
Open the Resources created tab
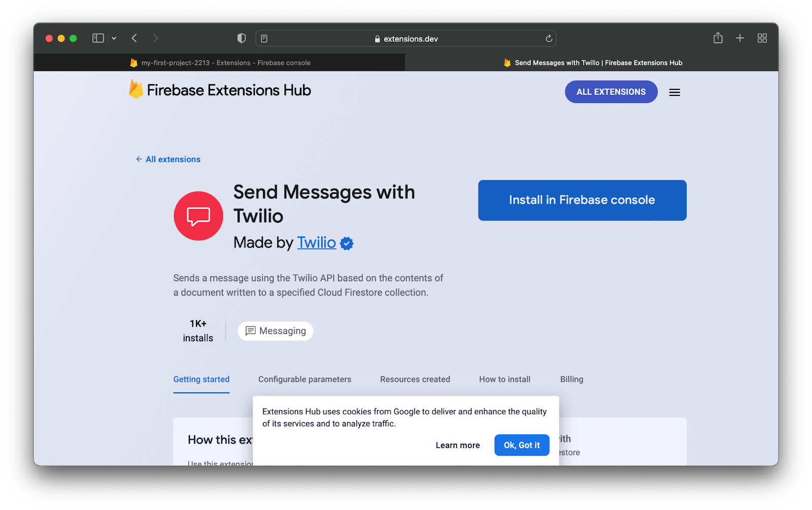[x=415, y=380]
